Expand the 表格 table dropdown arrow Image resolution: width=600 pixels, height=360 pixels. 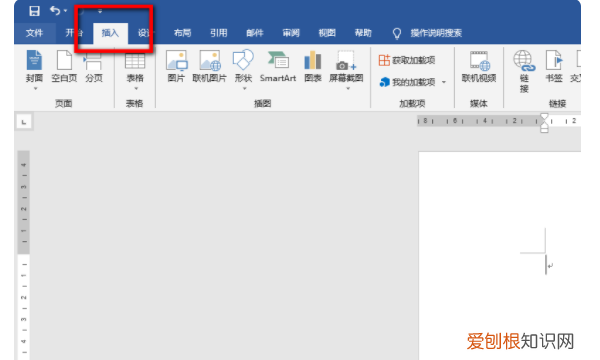click(136, 88)
